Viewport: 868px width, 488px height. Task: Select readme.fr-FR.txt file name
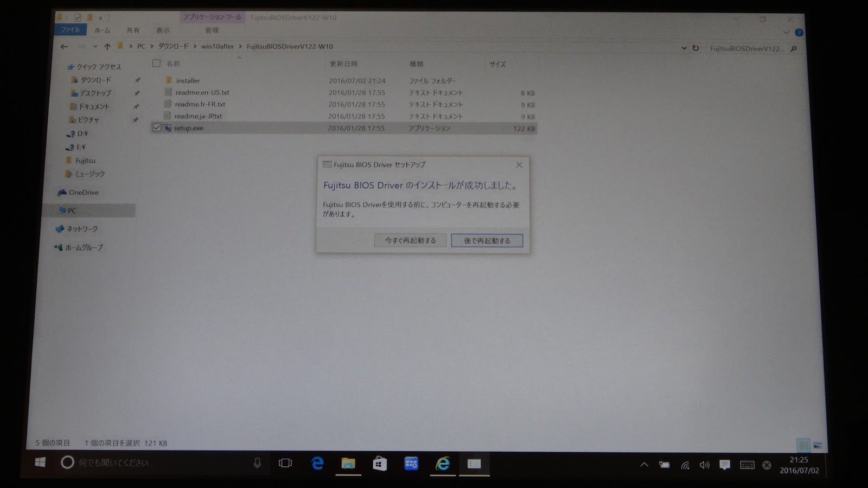click(x=200, y=104)
